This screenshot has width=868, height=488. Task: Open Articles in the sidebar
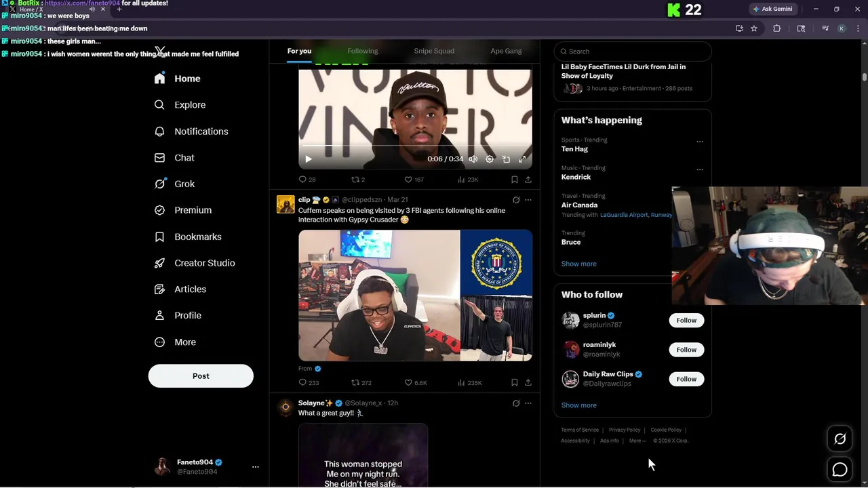[x=180, y=289]
